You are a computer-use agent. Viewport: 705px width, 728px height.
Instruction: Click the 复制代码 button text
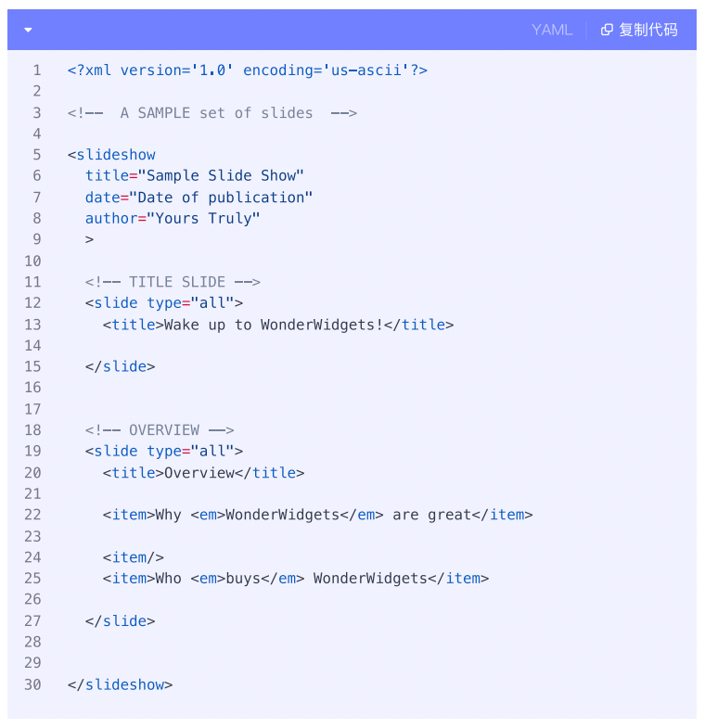(x=647, y=30)
